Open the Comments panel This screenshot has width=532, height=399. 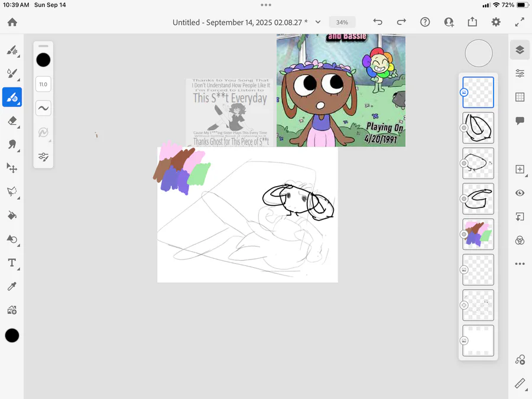[520, 121]
